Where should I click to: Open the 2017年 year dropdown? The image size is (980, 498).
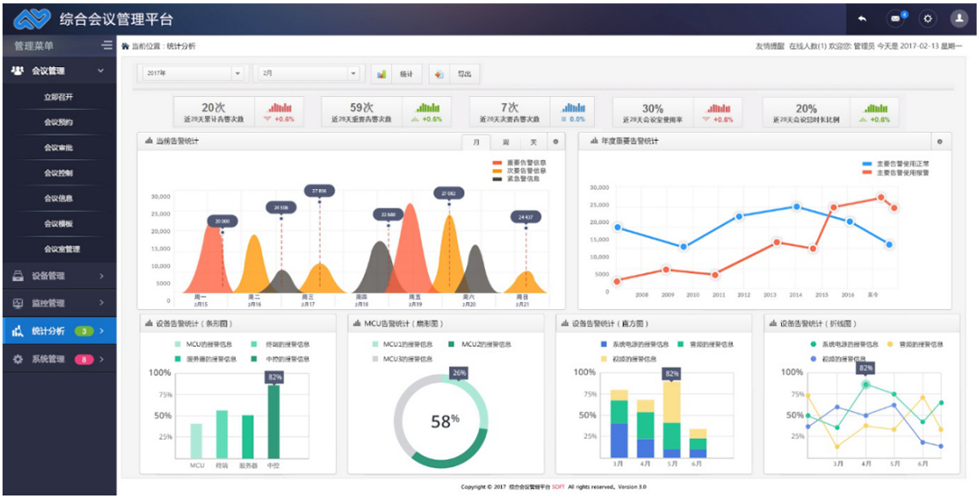pos(193,74)
